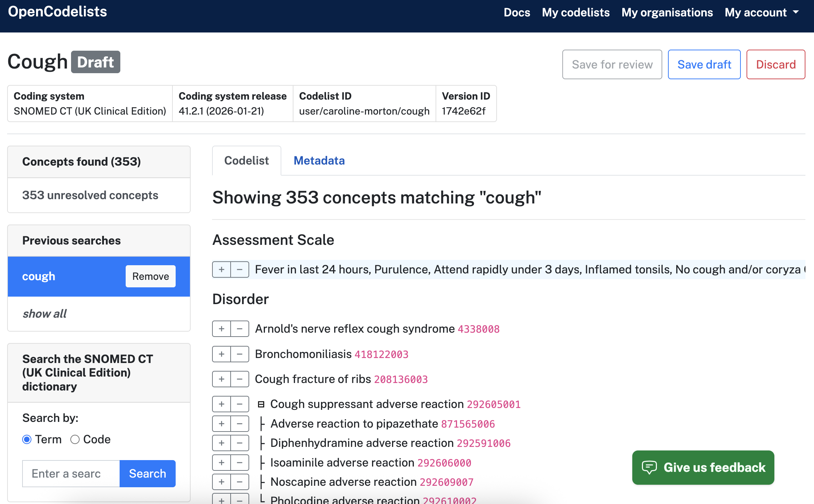
Task: Click Version ID 1742e62f
Action: (x=463, y=111)
